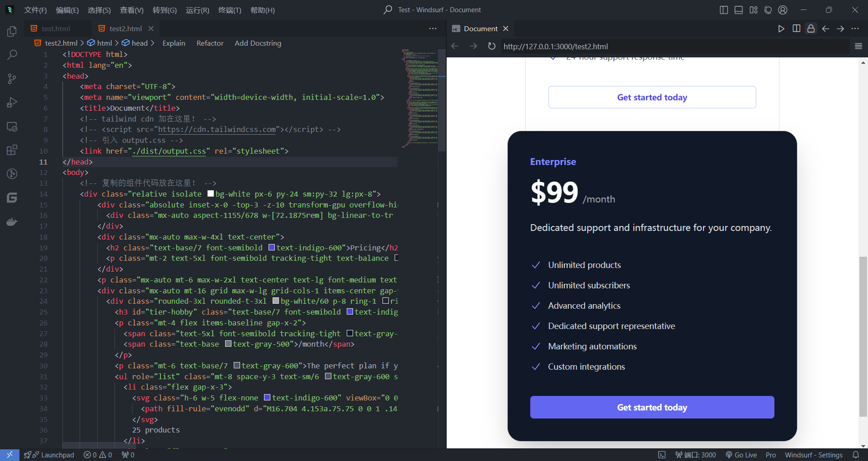The height and width of the screenshot is (461, 868).
Task: Open the 终端(T) menu
Action: pyautogui.click(x=230, y=10)
